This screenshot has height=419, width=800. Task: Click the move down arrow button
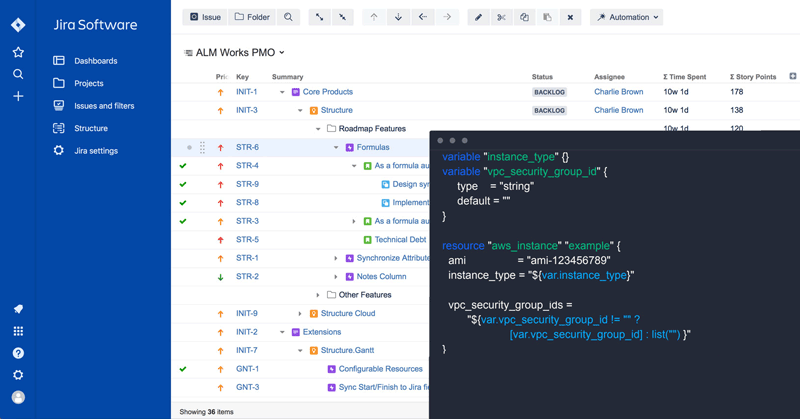tap(398, 17)
